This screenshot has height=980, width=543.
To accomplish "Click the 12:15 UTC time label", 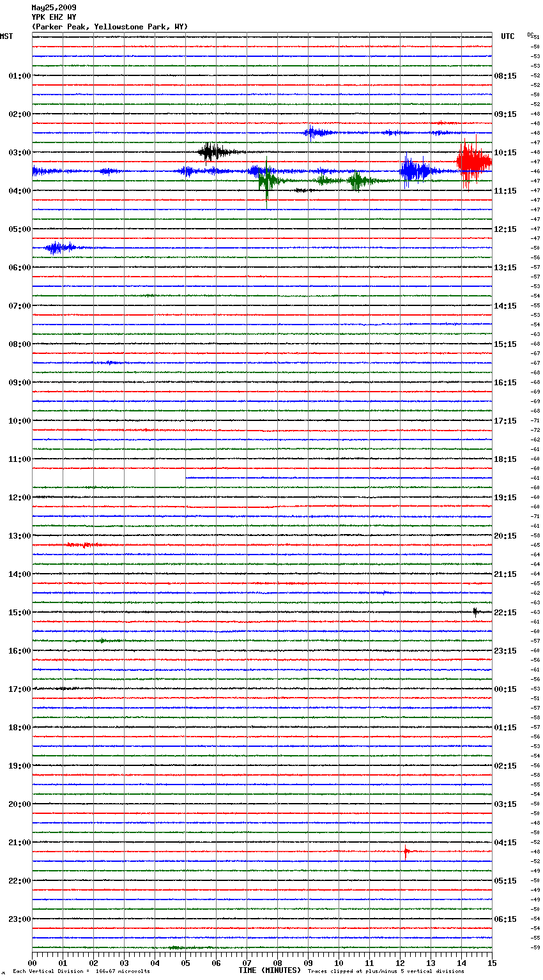I will [505, 229].
